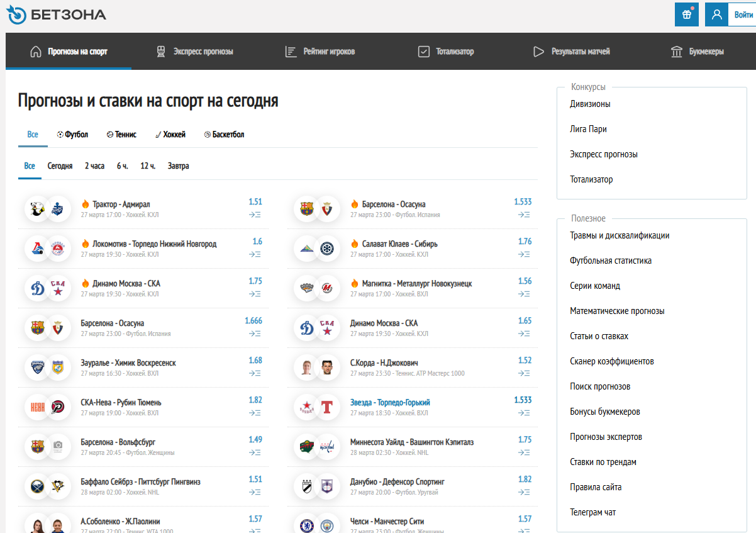The height and width of the screenshot is (533, 756).
Task: Click arrow-list icon for Звезда - Торпедо-Горький
Action: coord(525,413)
